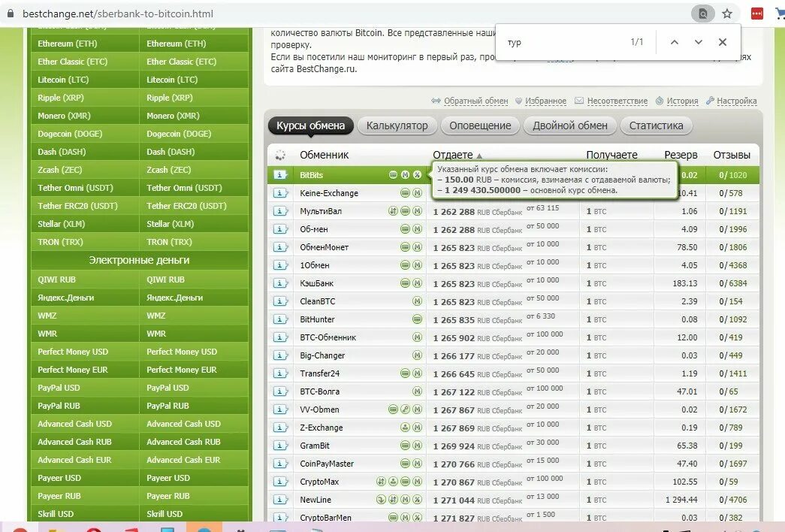Go to previous find result
Screen dimensions: 785x532
pyautogui.click(x=675, y=42)
